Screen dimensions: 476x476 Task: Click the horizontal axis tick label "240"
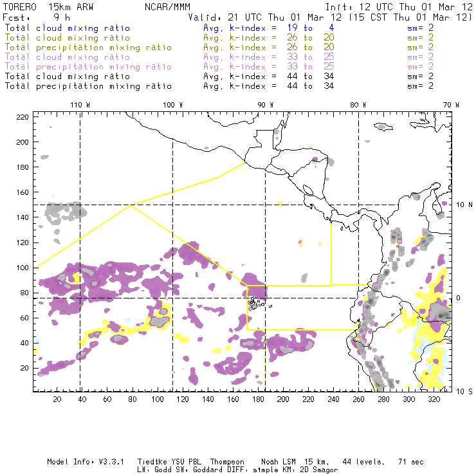point(333,399)
